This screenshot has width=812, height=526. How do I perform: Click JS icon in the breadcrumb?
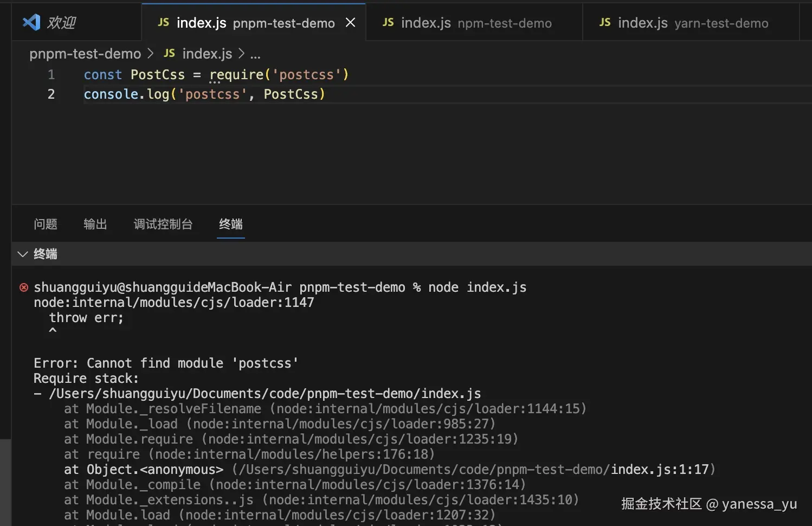coord(169,53)
